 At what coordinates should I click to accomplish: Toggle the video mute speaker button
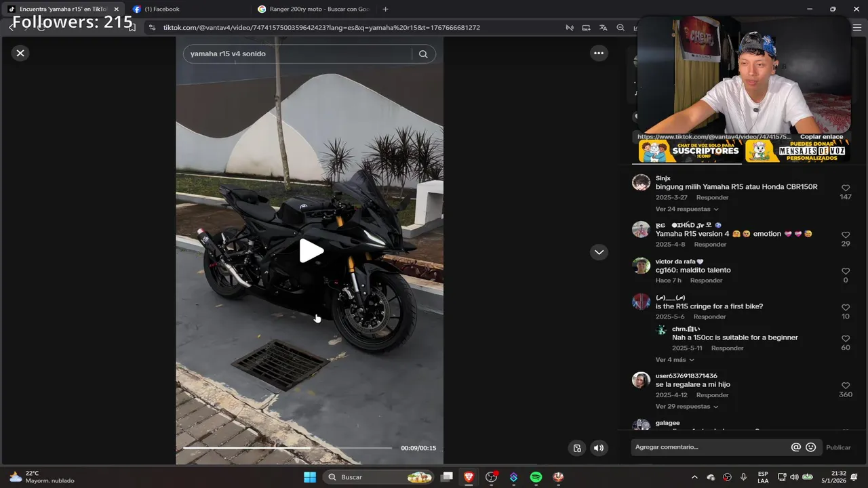coord(599,448)
